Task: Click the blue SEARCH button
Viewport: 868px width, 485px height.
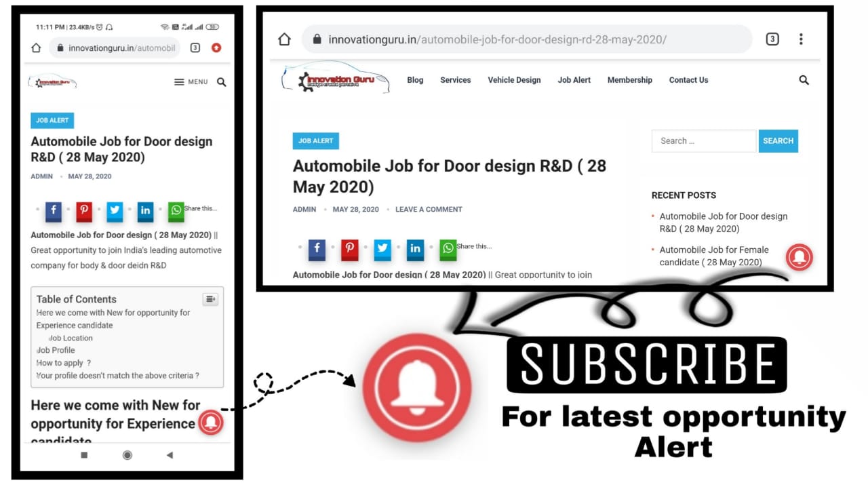Action: [778, 141]
